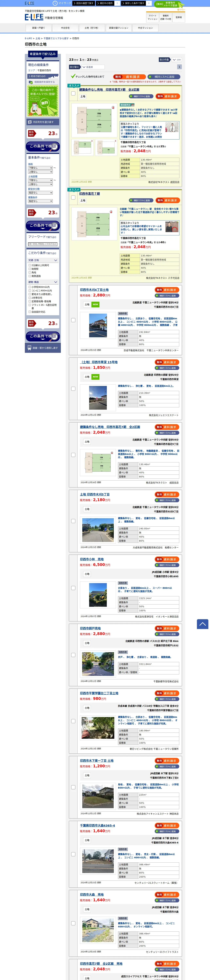Viewport: 210px width, 980px height.
Task: Add 印西市師戸売地 to 検討リスト
Action: [167, 634]
